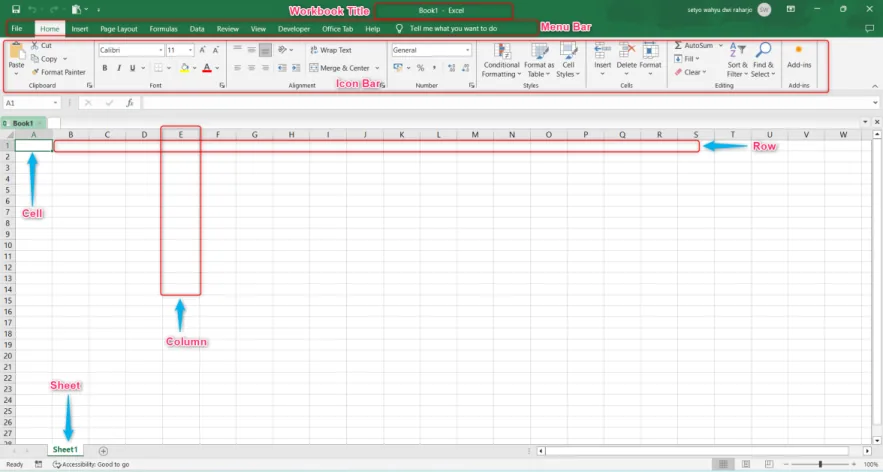Viewport: 883px width, 472px height.
Task: Toggle Italic formatting
Action: [119, 68]
